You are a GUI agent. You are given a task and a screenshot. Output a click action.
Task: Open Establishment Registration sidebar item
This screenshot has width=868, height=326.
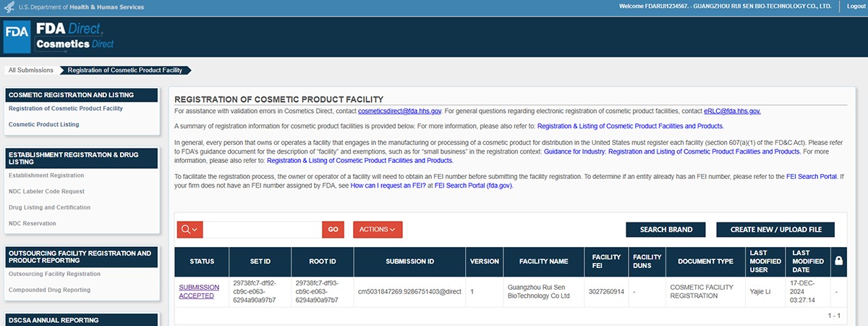[x=46, y=175]
